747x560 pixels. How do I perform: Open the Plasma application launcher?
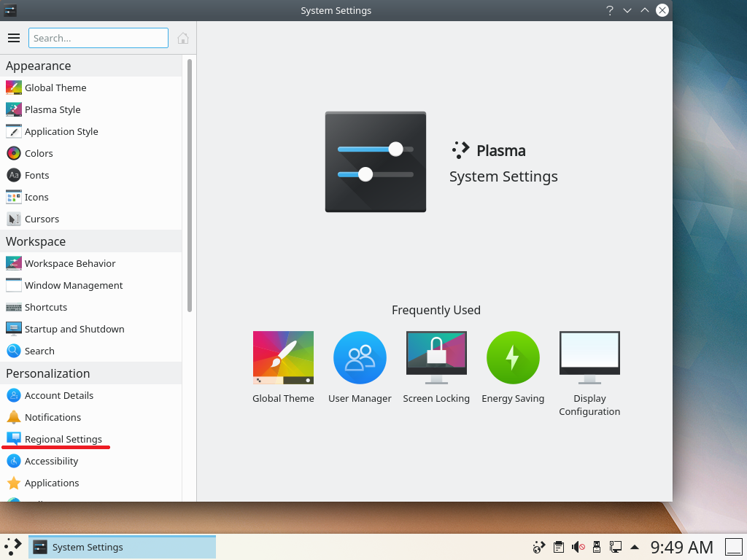tap(13, 547)
